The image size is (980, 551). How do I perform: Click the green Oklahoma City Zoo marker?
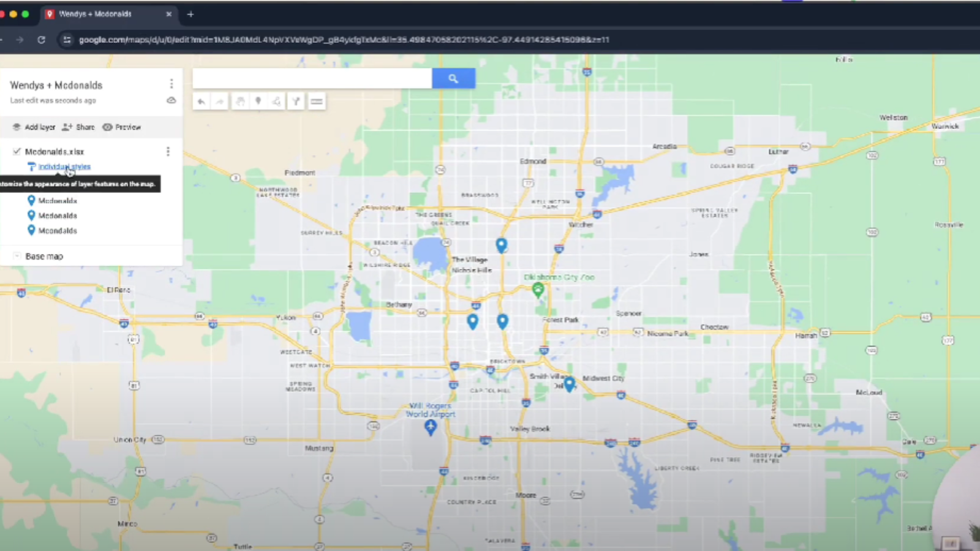click(x=538, y=290)
